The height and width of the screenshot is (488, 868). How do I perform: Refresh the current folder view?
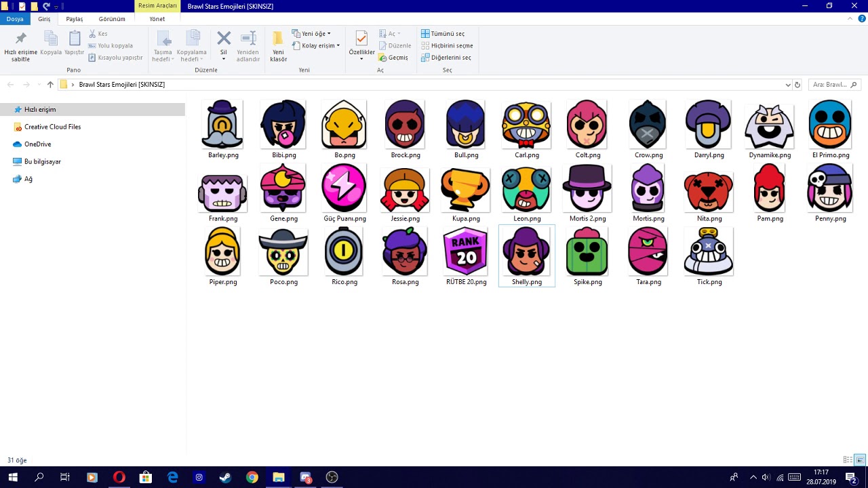pos(797,85)
